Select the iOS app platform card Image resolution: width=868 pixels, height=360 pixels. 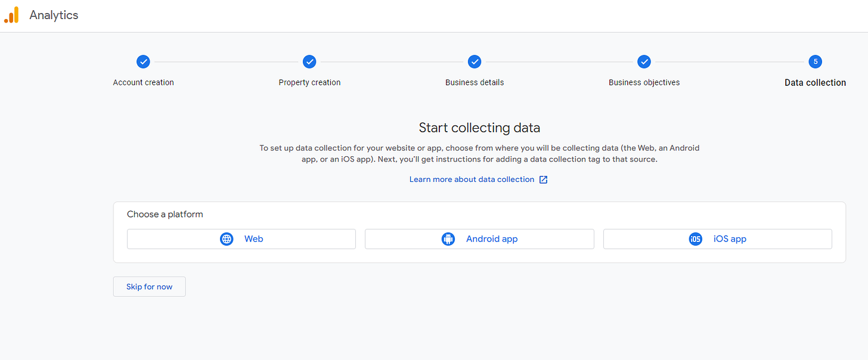coord(717,238)
